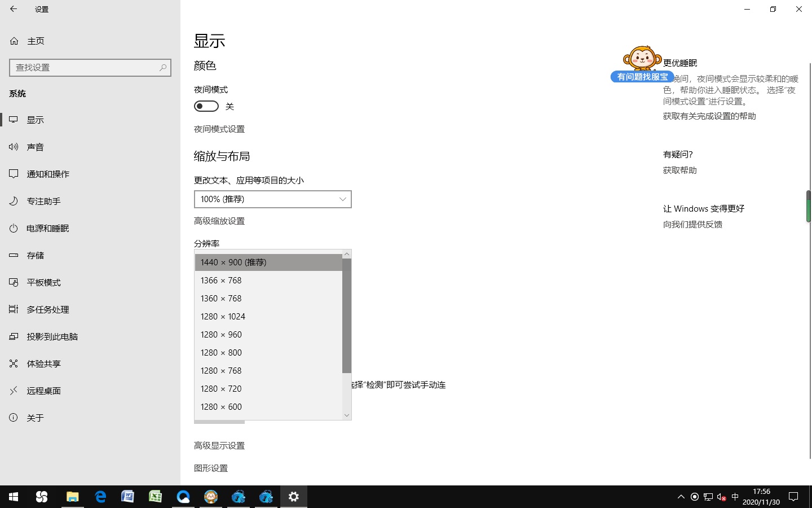Open 关于 about page
The image size is (812, 508).
click(90, 418)
